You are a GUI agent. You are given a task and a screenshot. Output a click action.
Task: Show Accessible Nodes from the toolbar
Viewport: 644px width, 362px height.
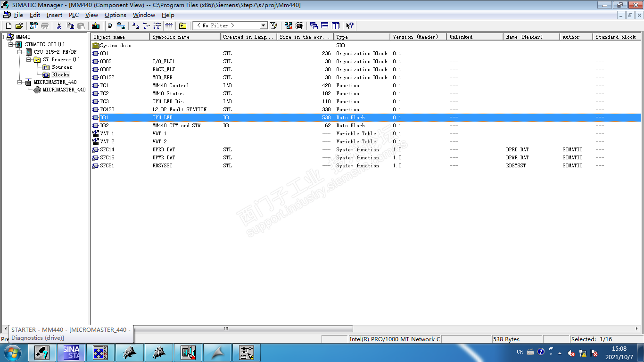pos(34,25)
